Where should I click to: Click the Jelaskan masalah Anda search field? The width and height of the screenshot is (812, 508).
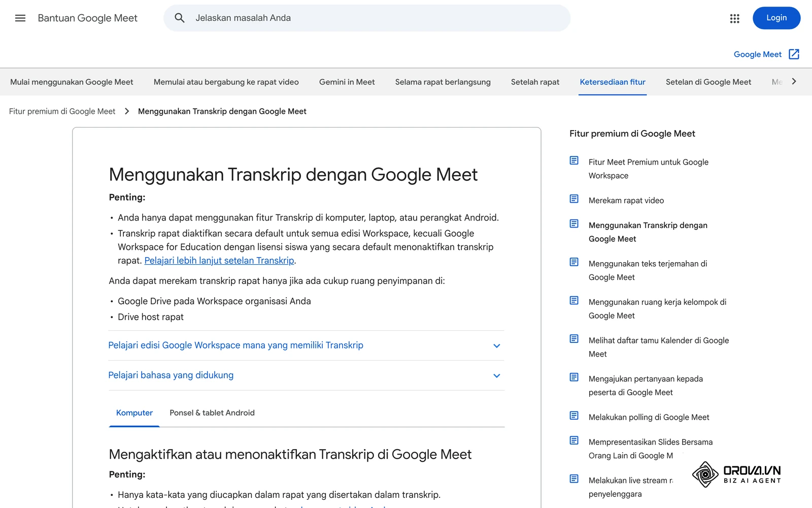pos(366,18)
